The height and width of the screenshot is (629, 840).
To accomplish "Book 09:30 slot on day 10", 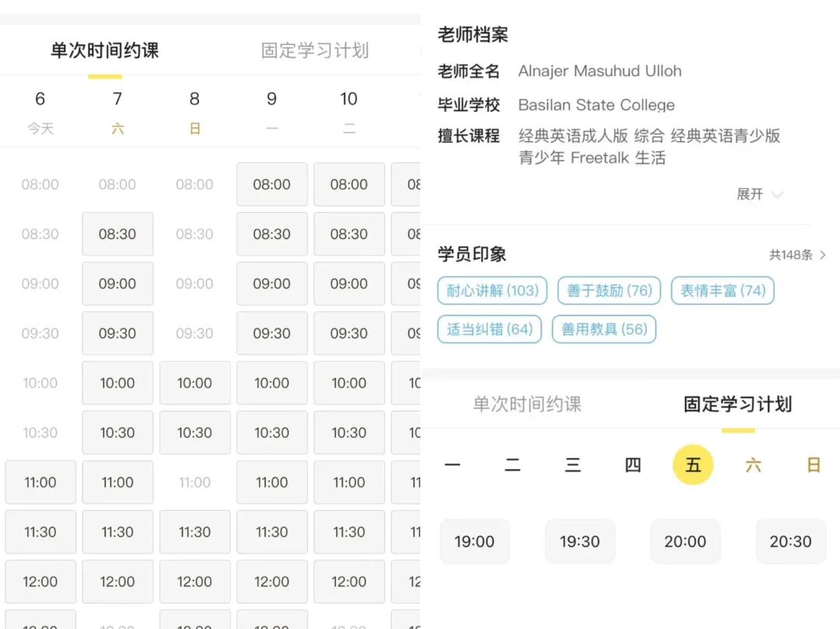I will click(348, 334).
